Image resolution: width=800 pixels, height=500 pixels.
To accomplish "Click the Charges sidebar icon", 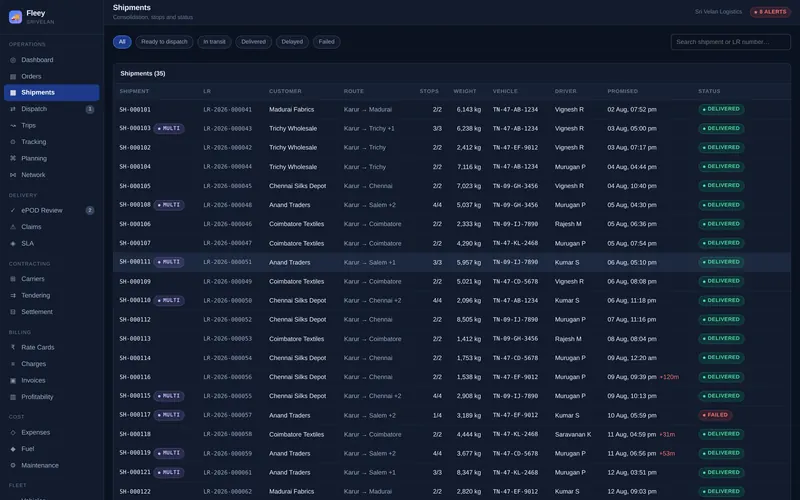I will [x=13, y=364].
